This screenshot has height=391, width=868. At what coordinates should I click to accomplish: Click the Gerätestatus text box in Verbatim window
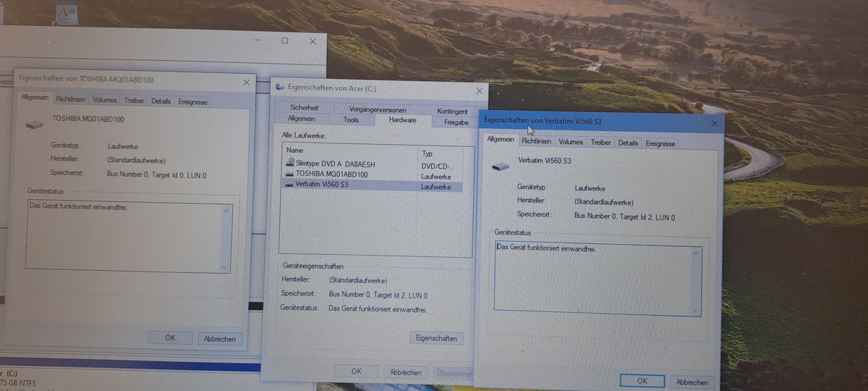[x=597, y=279]
